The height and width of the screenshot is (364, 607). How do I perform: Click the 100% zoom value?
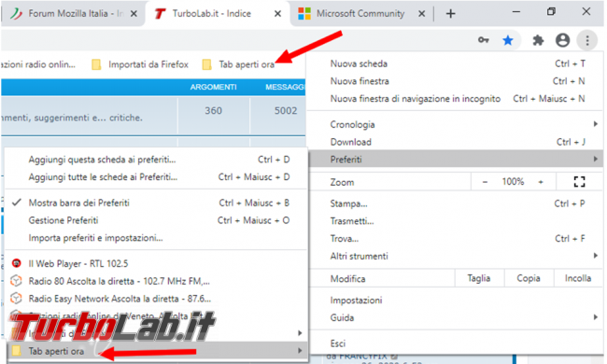click(513, 182)
